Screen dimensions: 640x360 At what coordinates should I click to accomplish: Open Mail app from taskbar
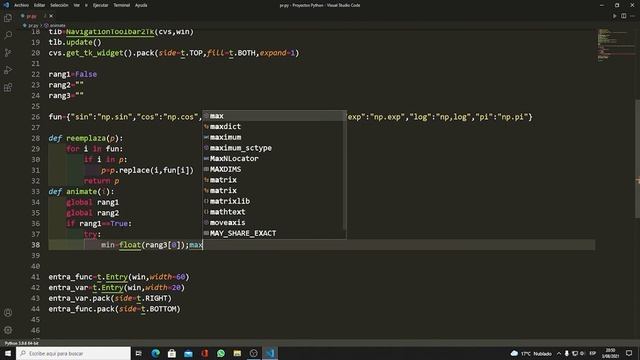[188, 353]
